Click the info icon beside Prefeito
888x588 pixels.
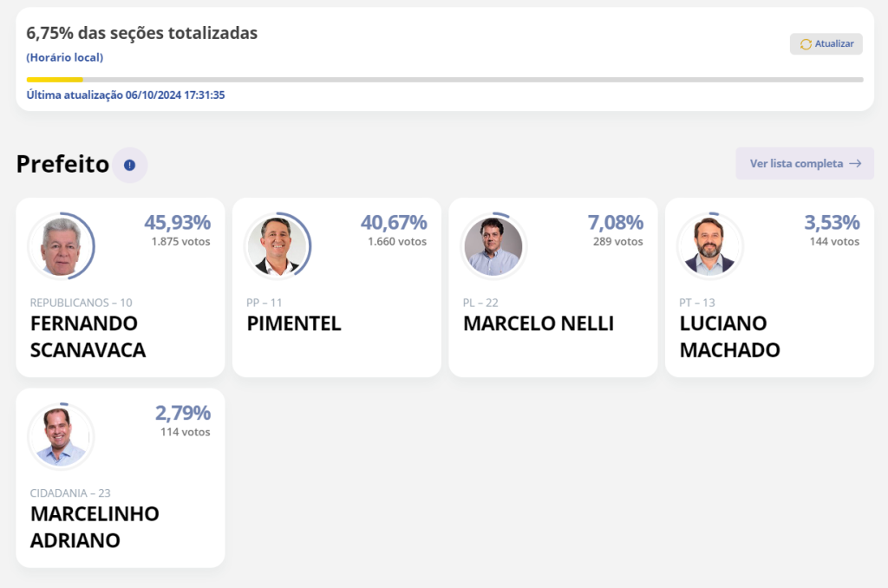129,165
